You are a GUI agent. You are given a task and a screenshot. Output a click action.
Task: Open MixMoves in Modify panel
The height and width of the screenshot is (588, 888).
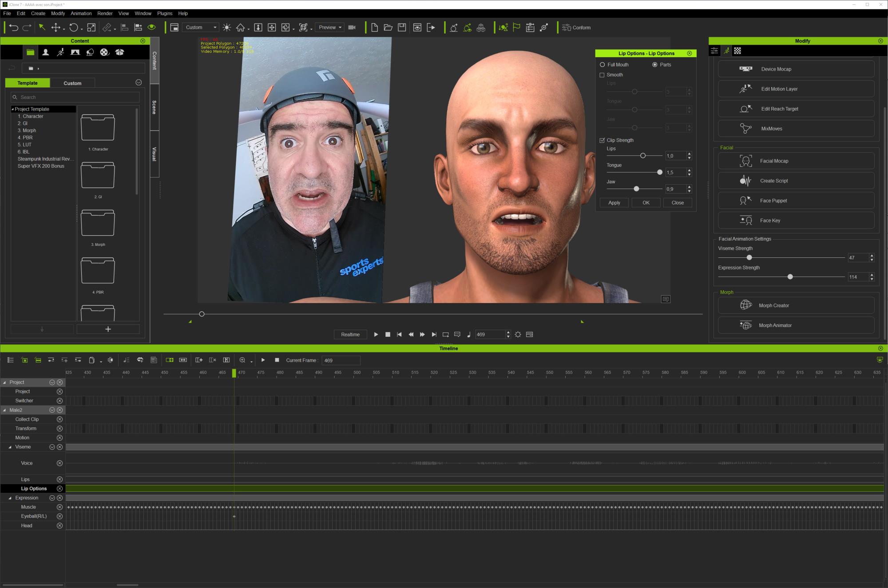796,129
